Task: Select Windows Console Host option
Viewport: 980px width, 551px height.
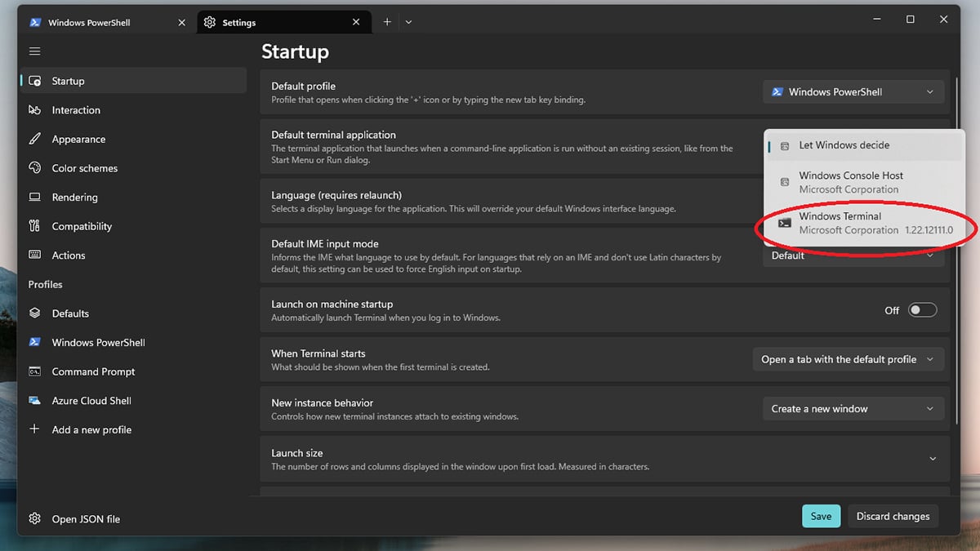Action: click(x=864, y=182)
